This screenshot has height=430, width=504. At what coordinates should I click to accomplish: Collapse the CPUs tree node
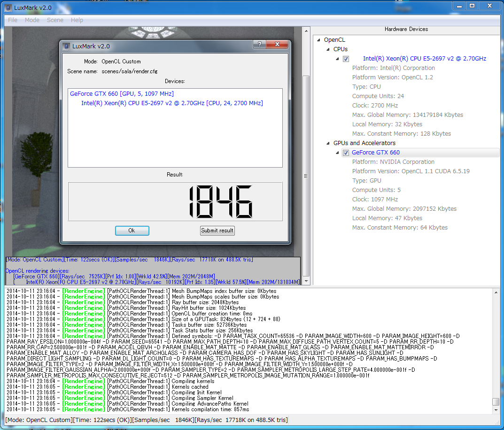[x=328, y=49]
